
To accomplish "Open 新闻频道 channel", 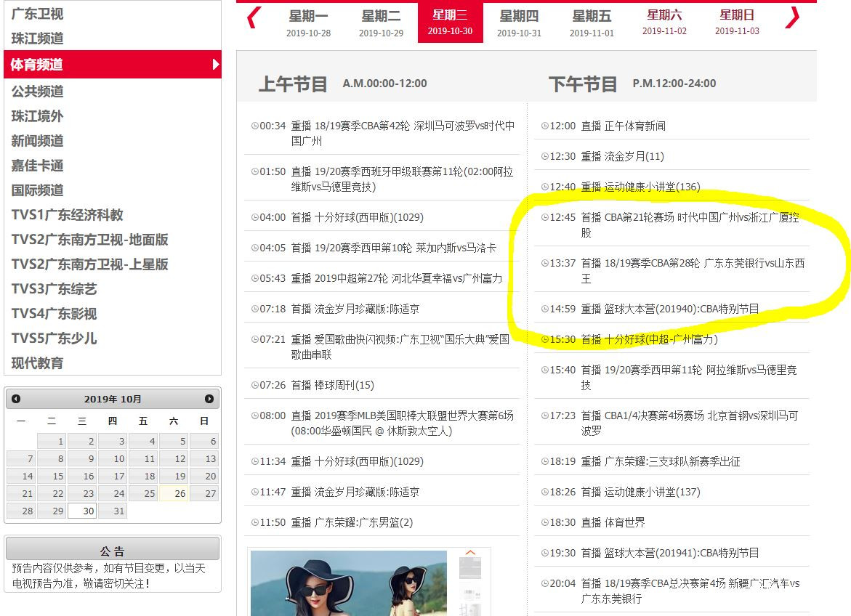I will pyautogui.click(x=38, y=141).
